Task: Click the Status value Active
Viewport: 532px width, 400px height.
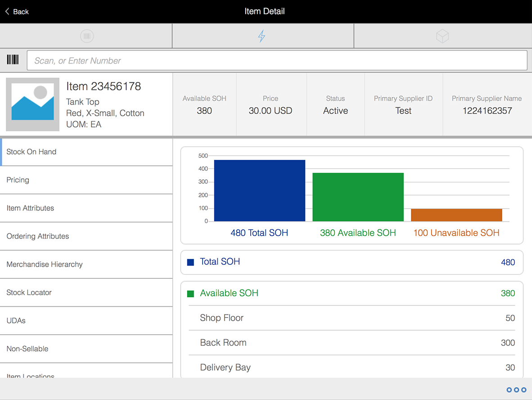Action: 336,111
